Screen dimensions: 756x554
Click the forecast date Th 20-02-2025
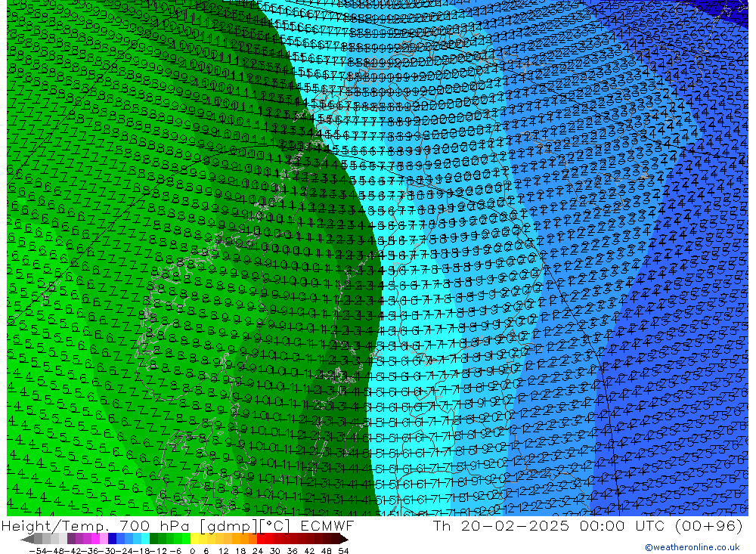[501, 525]
